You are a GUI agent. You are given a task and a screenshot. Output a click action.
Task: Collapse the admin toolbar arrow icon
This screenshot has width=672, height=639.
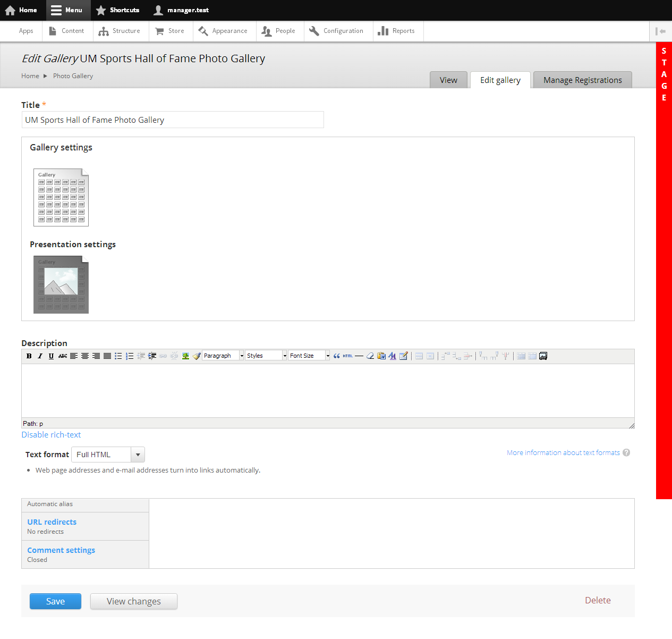pyautogui.click(x=661, y=31)
